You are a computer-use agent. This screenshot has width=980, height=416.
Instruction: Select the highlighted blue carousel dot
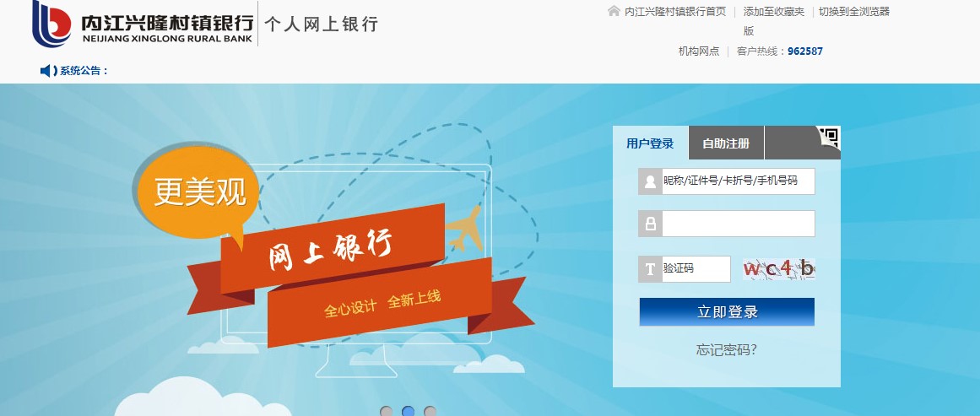[409, 412]
